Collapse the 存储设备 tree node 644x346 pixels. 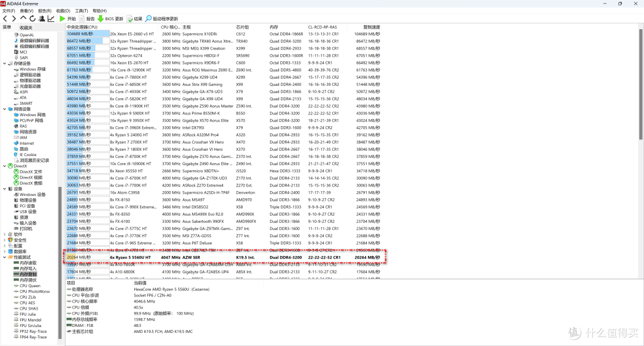pos(5,64)
